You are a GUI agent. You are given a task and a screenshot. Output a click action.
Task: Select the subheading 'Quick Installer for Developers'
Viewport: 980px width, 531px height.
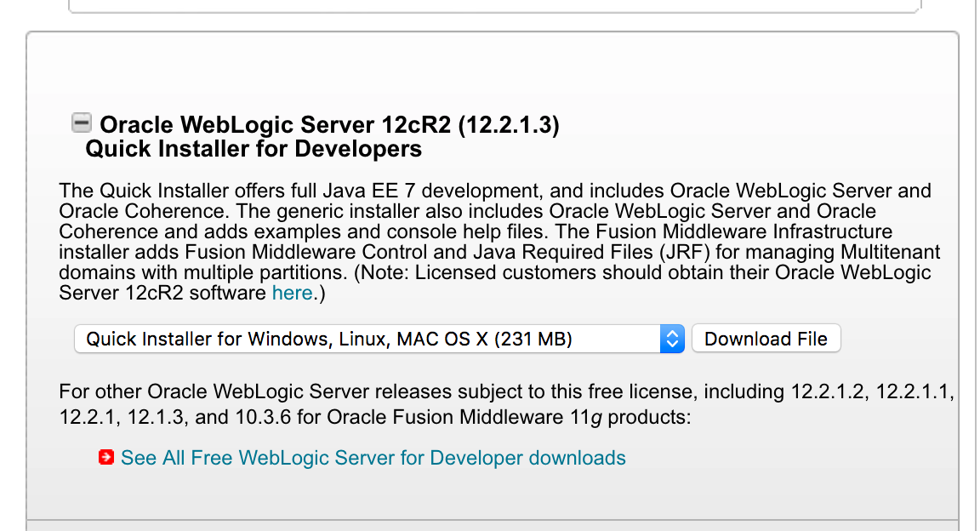(254, 149)
